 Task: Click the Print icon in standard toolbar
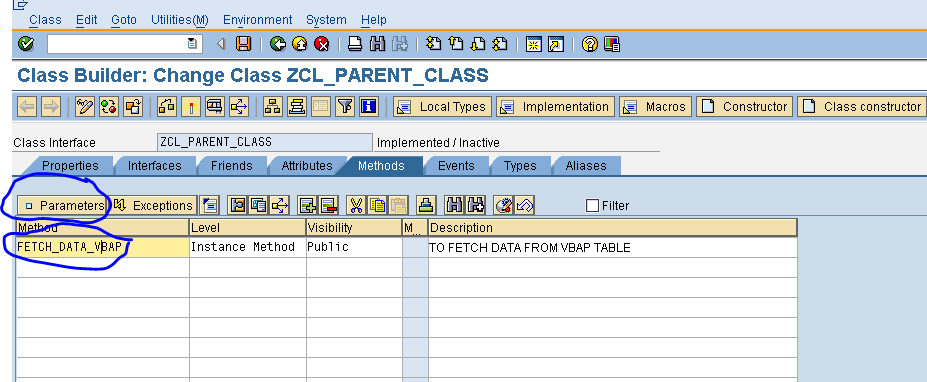[x=355, y=44]
